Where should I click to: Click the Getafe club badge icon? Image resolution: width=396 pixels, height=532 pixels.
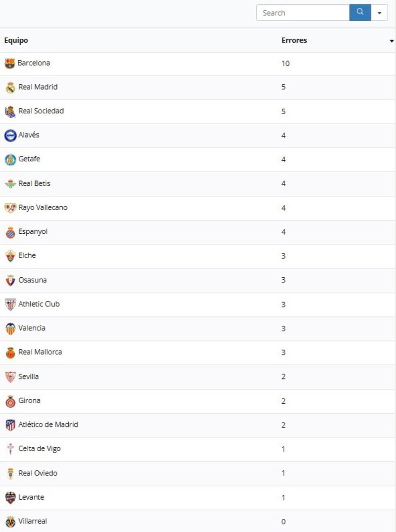(x=10, y=159)
